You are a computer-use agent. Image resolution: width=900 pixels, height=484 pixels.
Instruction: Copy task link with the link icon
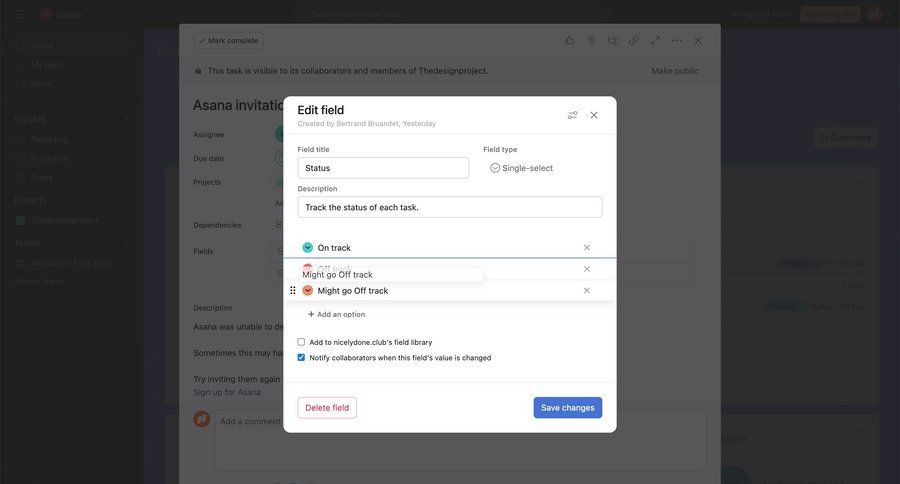[634, 41]
